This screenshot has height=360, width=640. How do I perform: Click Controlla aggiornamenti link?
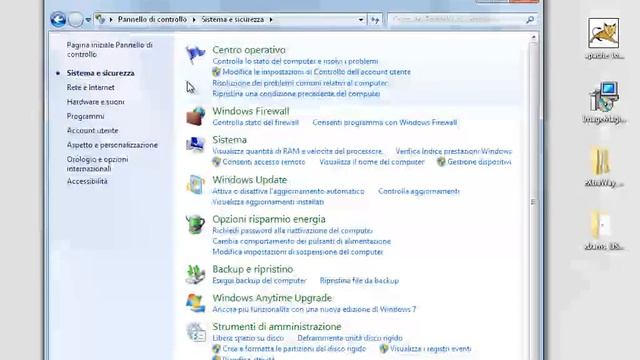point(419,191)
